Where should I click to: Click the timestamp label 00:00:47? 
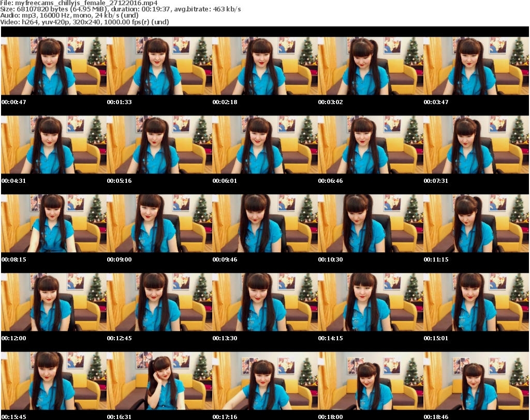click(14, 102)
